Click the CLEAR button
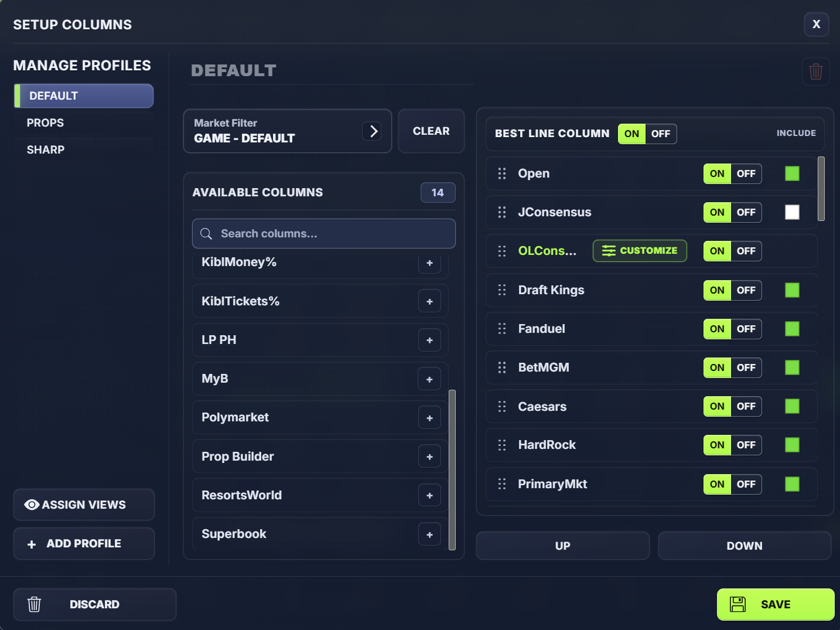The width and height of the screenshot is (840, 630). [431, 131]
